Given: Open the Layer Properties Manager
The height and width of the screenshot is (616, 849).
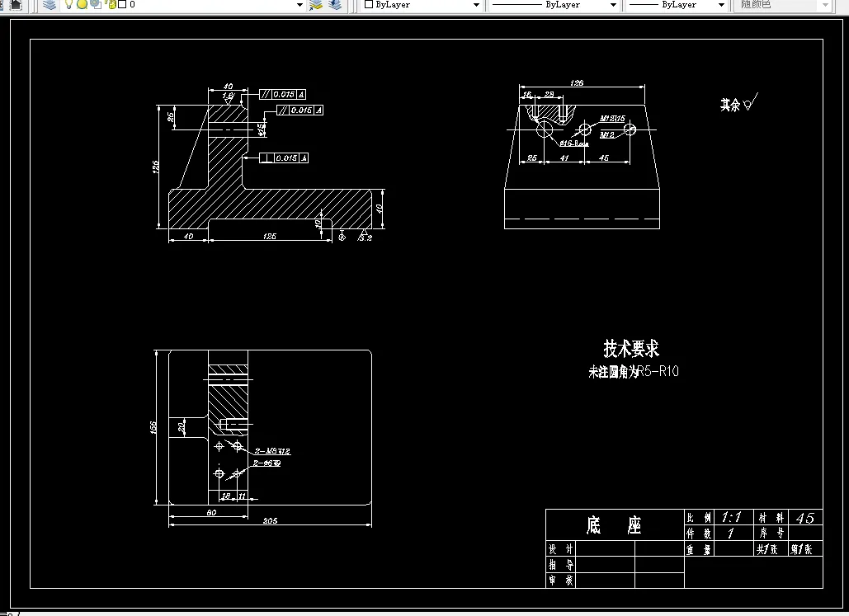Looking at the screenshot, I should click(x=49, y=5).
